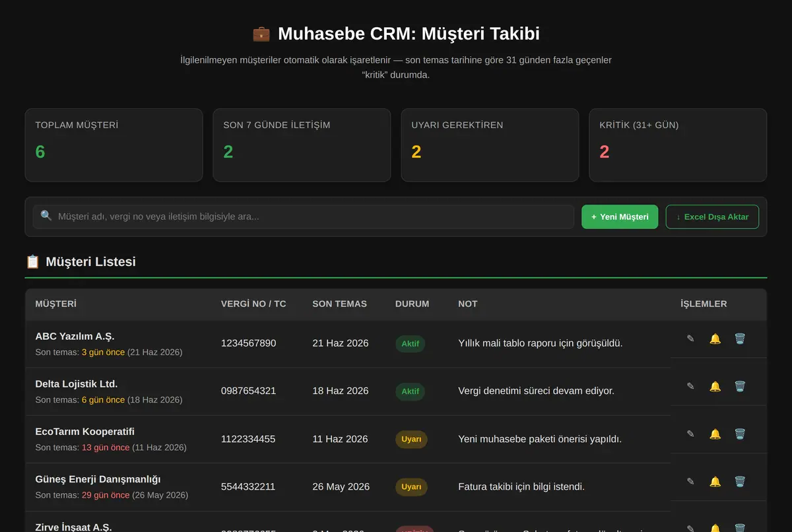Remove EcoTarım Kooperatifi with the trash icon

click(x=740, y=434)
